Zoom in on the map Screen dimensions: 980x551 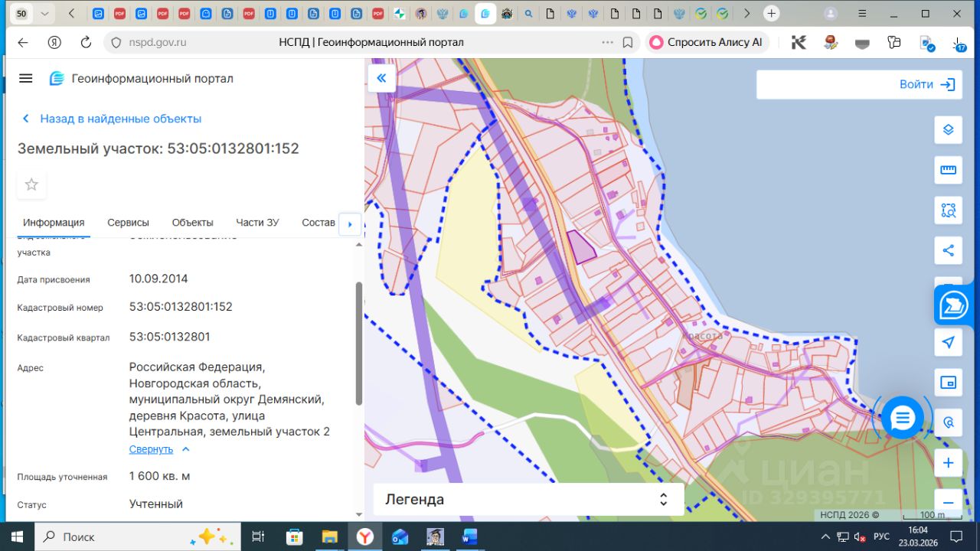pyautogui.click(x=948, y=463)
